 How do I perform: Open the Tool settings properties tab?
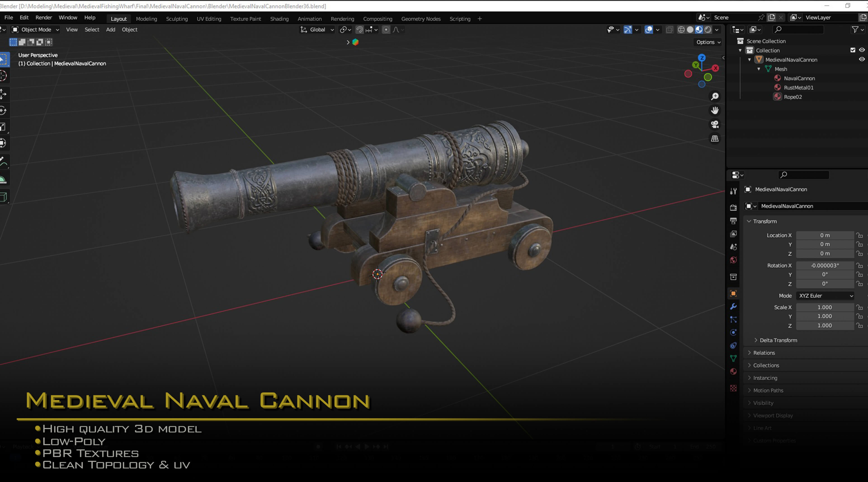(733, 191)
